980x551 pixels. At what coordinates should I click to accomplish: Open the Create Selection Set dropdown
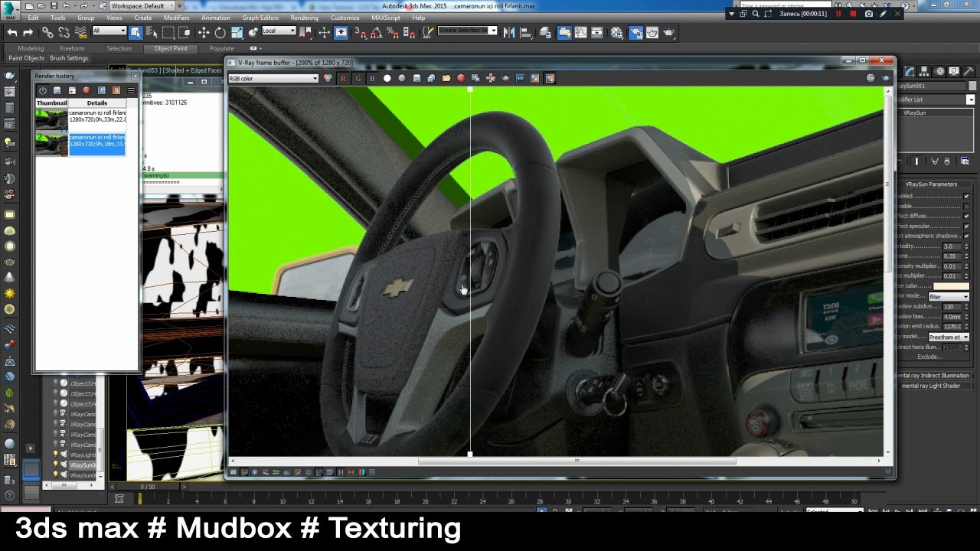467,31
